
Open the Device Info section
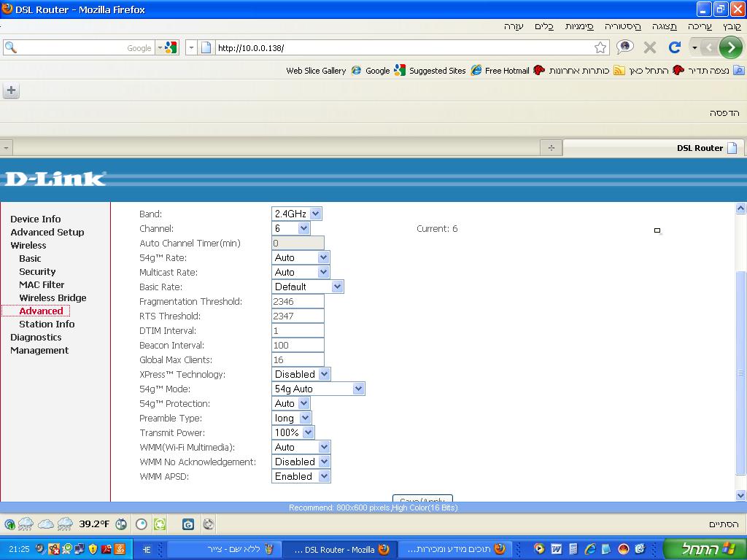36,219
